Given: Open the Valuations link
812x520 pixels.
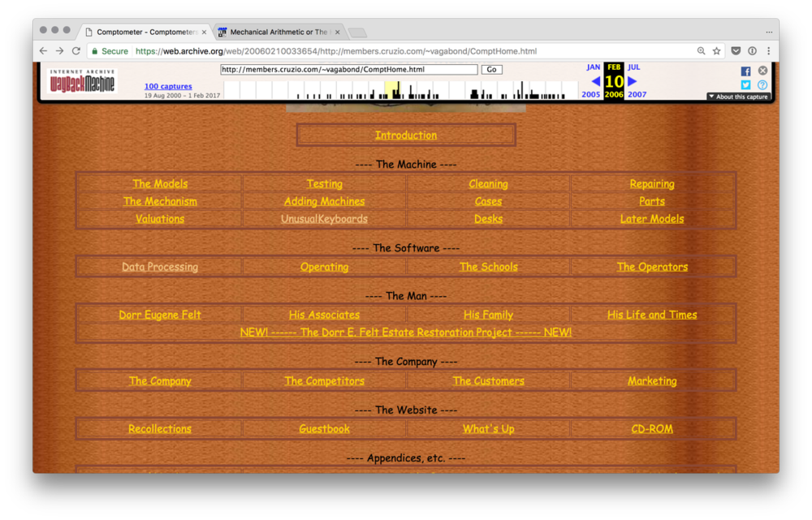Looking at the screenshot, I should pos(160,219).
